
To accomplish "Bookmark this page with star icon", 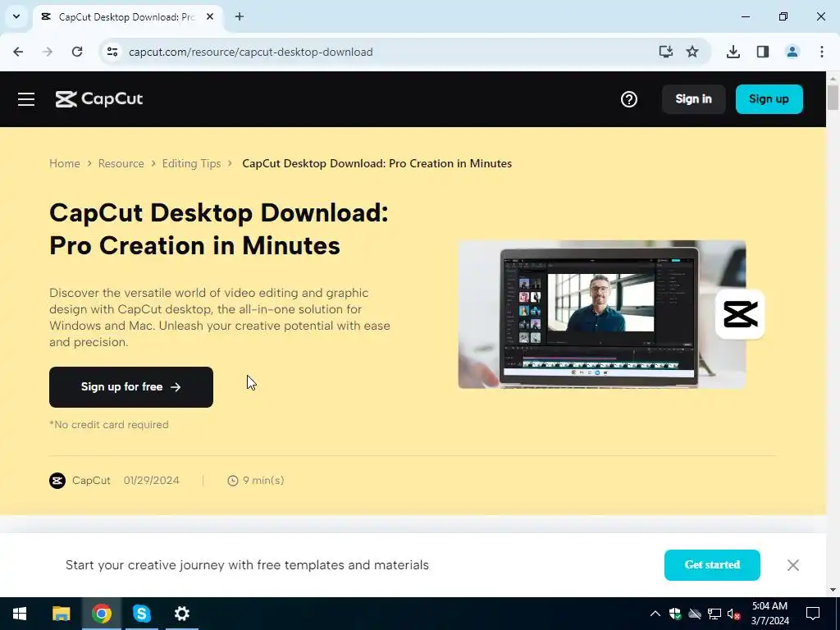I will pos(692,52).
